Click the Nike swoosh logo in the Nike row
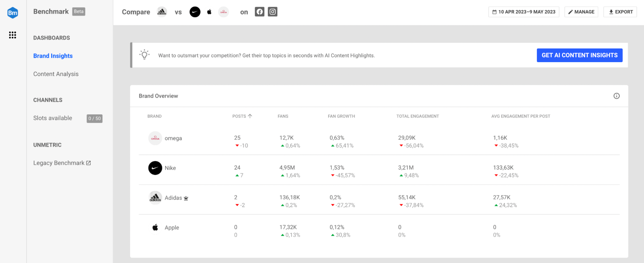Image resolution: width=644 pixels, height=263 pixels. pyautogui.click(x=155, y=168)
